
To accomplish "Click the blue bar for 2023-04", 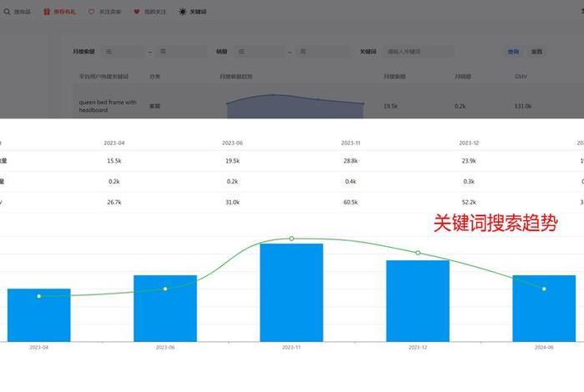I will coord(39,315).
